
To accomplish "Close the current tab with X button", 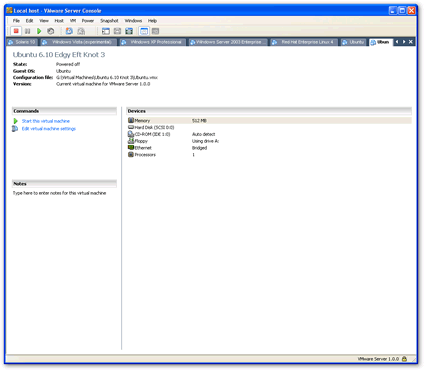I will click(411, 42).
